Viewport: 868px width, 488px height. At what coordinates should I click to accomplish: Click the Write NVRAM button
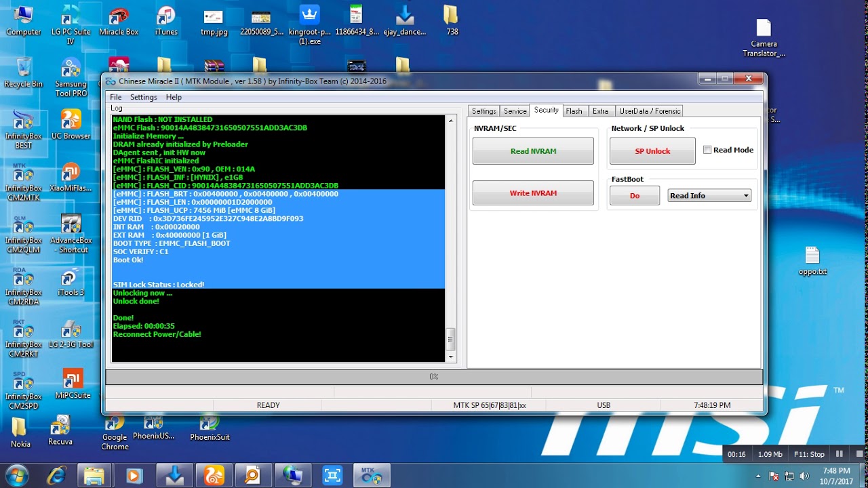point(533,193)
